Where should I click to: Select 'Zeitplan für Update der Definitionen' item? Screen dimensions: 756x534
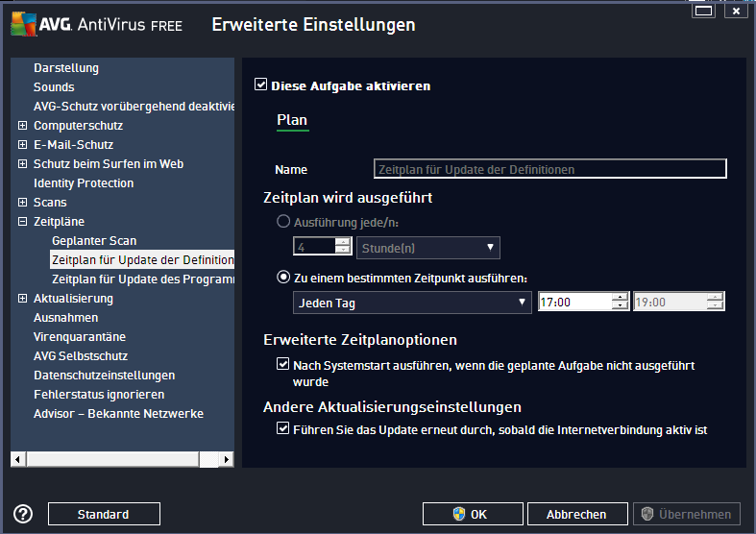[x=142, y=259]
